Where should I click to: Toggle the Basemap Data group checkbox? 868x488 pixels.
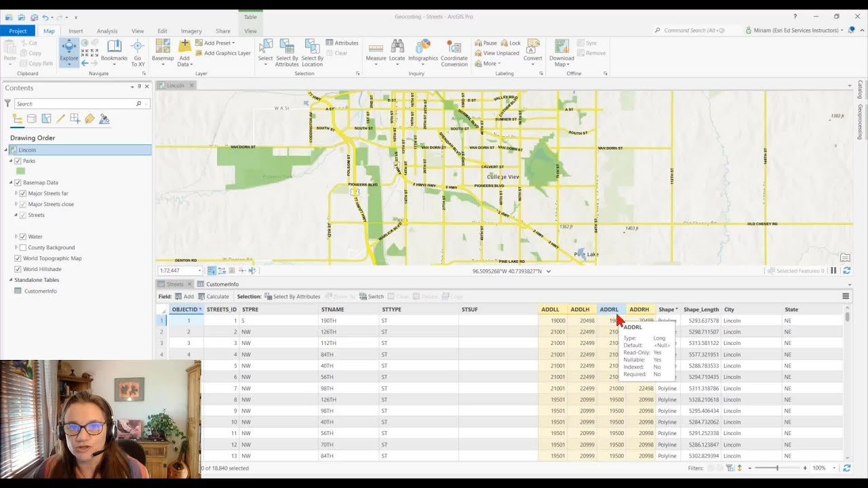click(x=18, y=182)
